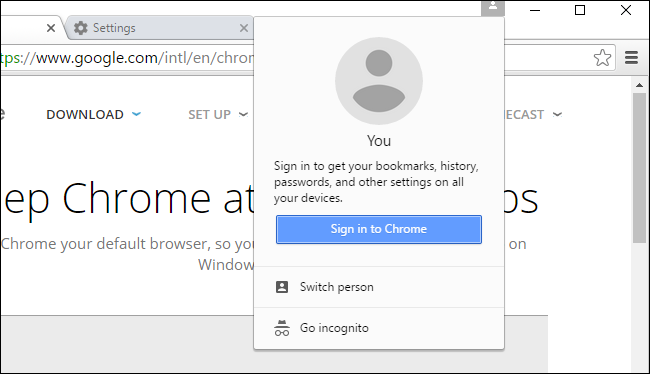
Task: Click the large user avatar picture
Action: (x=379, y=81)
